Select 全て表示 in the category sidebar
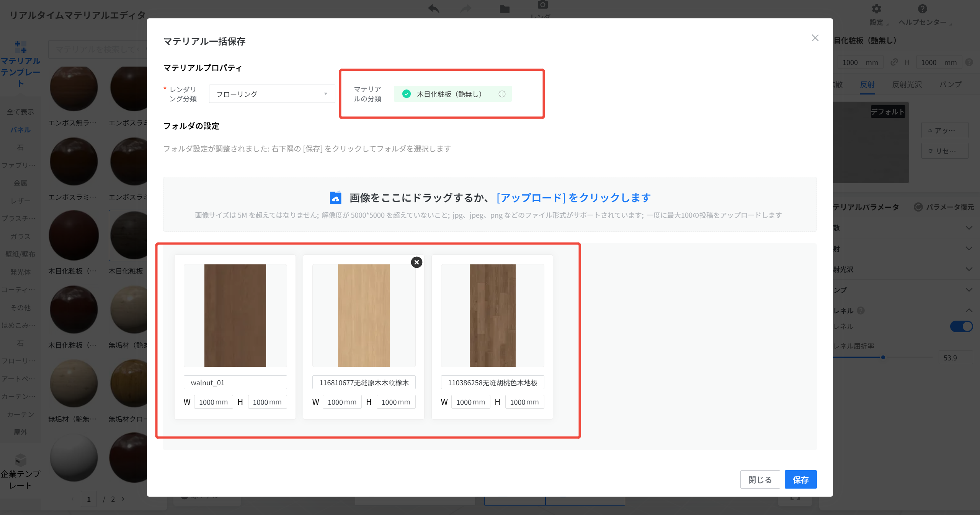The image size is (980, 515). click(20, 112)
